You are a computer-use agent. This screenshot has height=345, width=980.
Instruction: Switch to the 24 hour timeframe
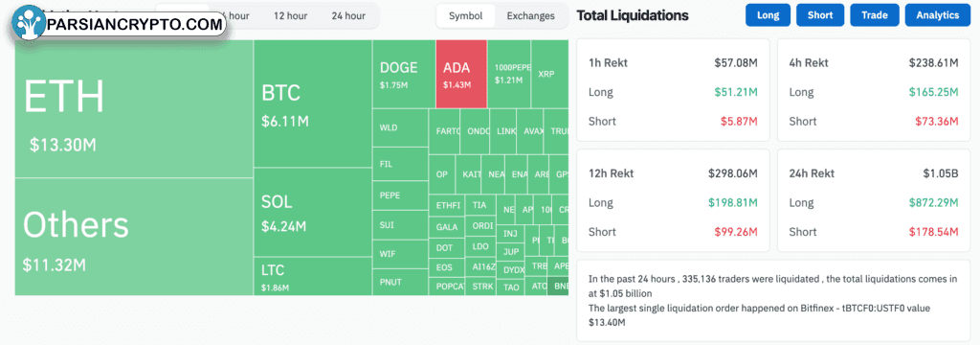click(348, 15)
